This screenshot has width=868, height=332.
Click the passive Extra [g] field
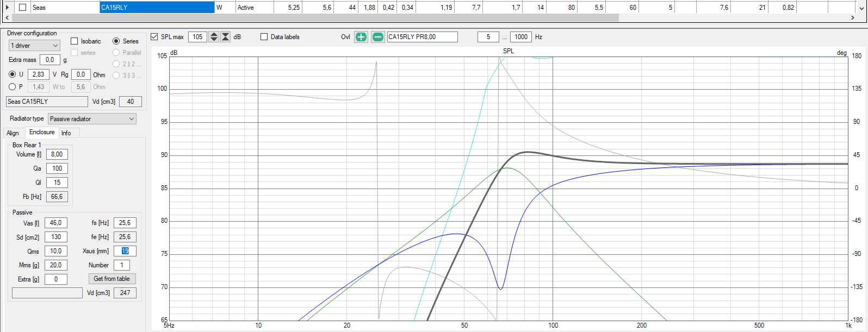[x=56, y=279]
